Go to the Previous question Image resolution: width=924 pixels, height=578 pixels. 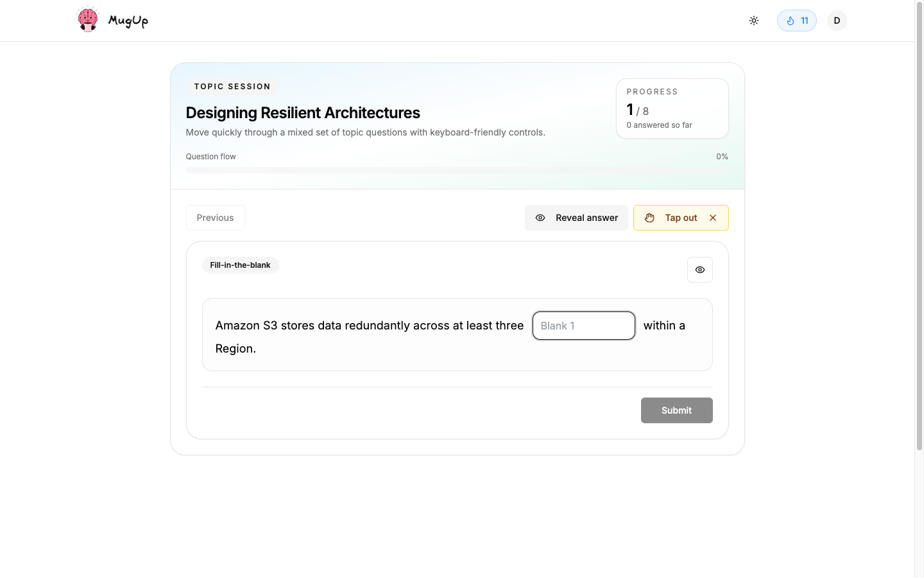(215, 218)
